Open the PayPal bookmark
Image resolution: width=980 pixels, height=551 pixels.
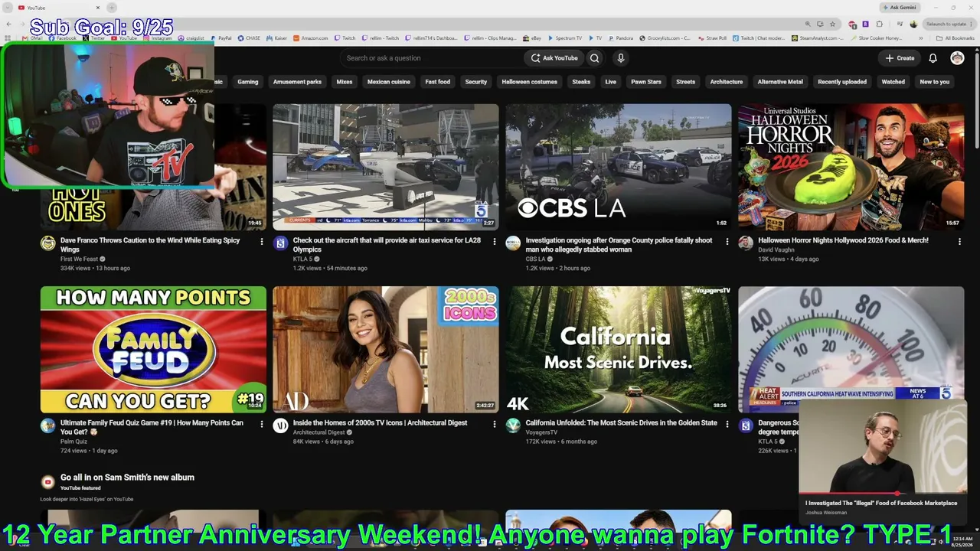coord(220,37)
